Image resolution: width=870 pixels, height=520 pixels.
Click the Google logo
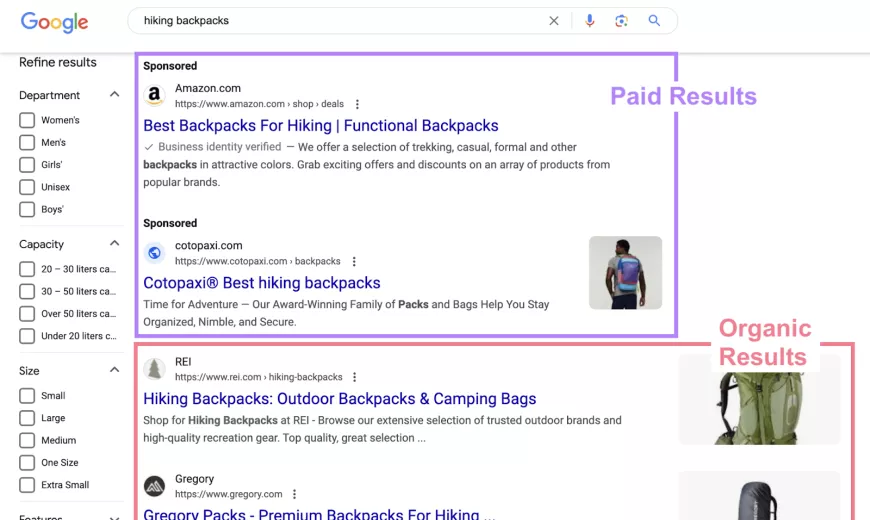[54, 22]
